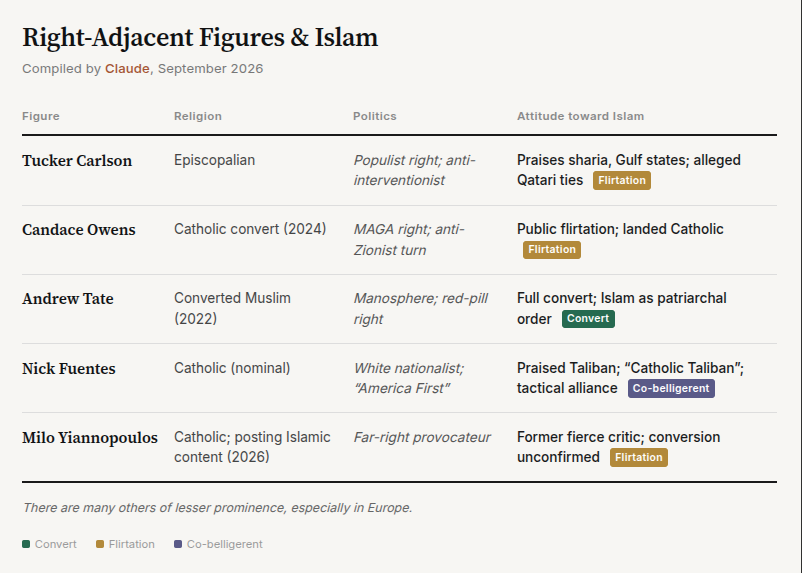Click the gold Flirtation legend swatch

[100, 544]
